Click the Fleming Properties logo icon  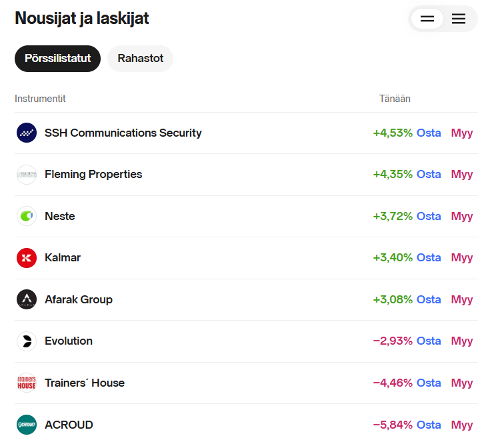tap(27, 175)
